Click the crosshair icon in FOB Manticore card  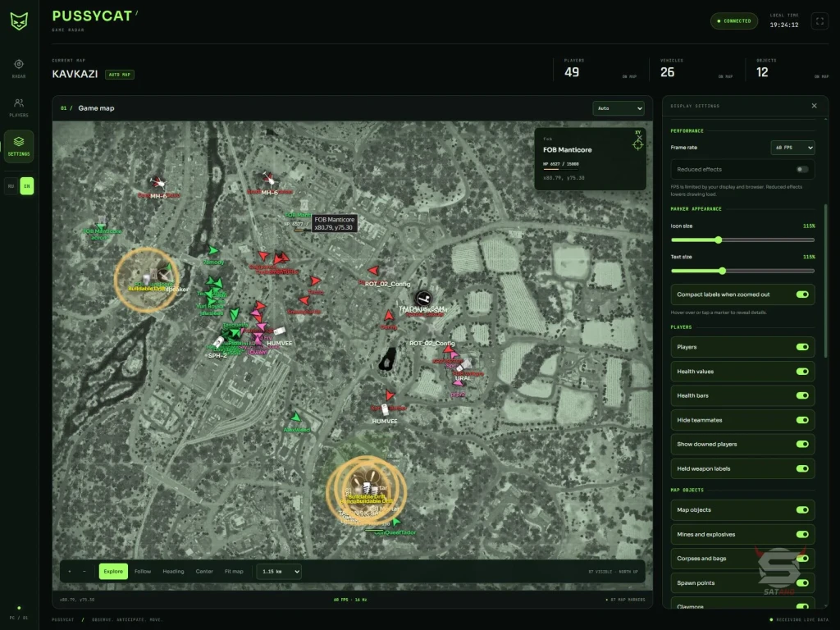(637, 144)
